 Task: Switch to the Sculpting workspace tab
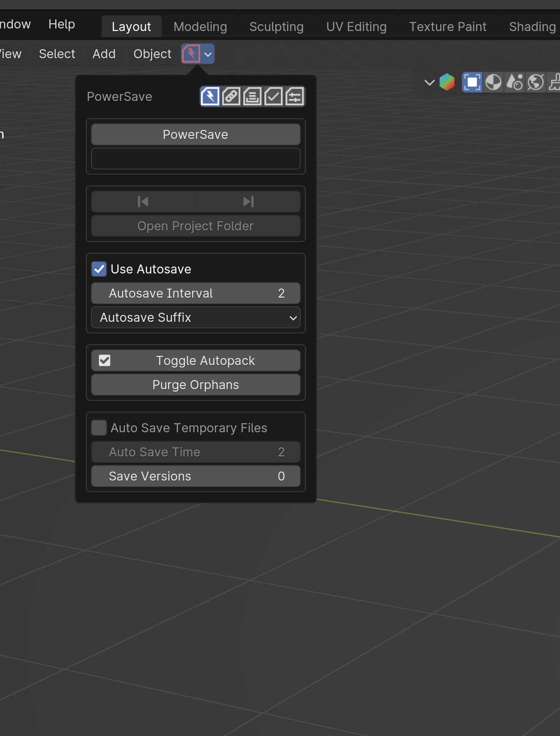point(277,27)
